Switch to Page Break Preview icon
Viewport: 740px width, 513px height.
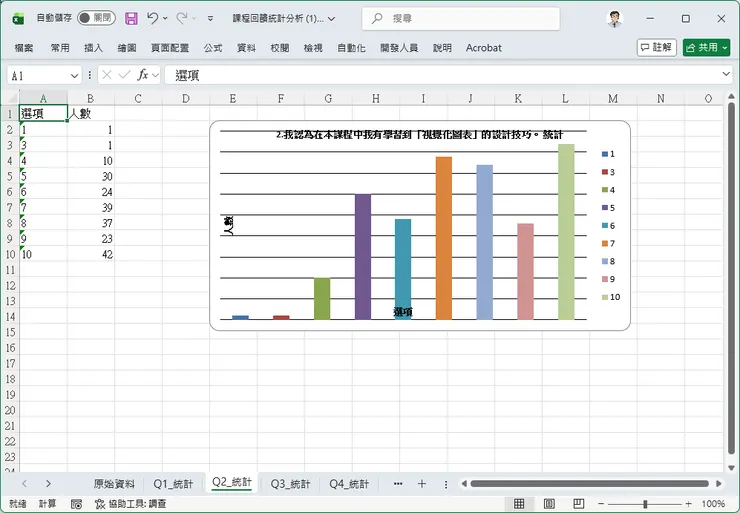(579, 504)
